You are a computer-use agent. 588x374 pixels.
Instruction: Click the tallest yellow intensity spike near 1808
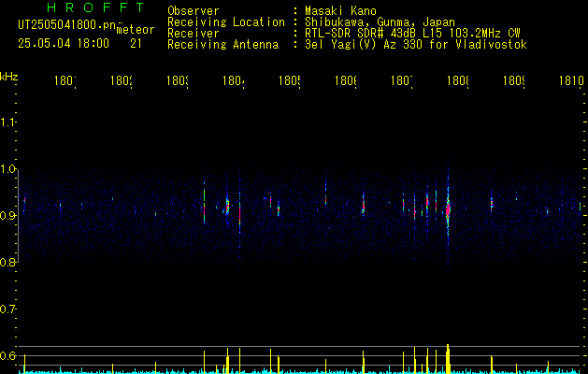[448, 359]
